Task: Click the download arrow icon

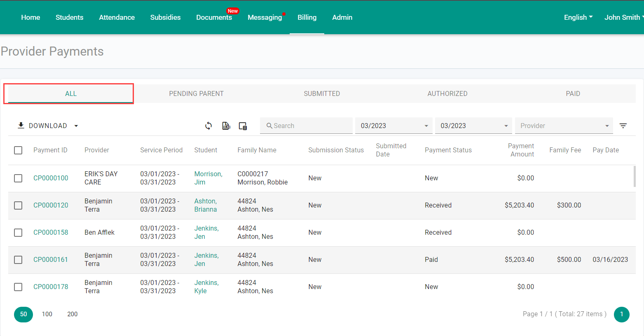Action: coord(21,125)
